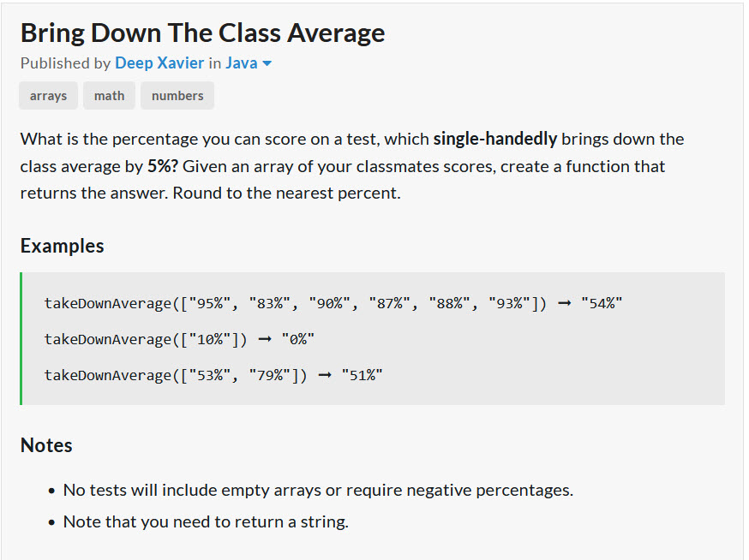Viewport: 749px width, 560px height.
Task: Click the "54%" result text
Action: pos(602,303)
